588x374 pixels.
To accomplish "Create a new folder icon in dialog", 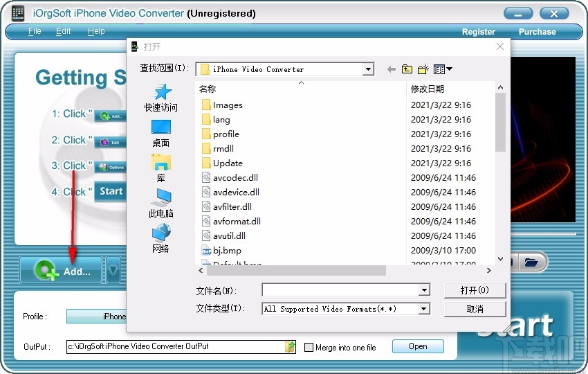I will pos(423,69).
